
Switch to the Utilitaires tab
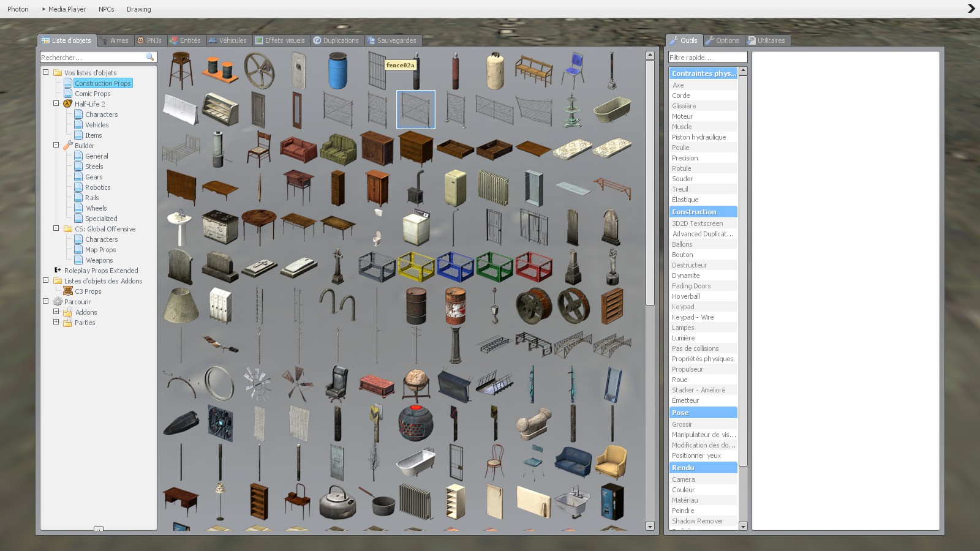point(767,40)
